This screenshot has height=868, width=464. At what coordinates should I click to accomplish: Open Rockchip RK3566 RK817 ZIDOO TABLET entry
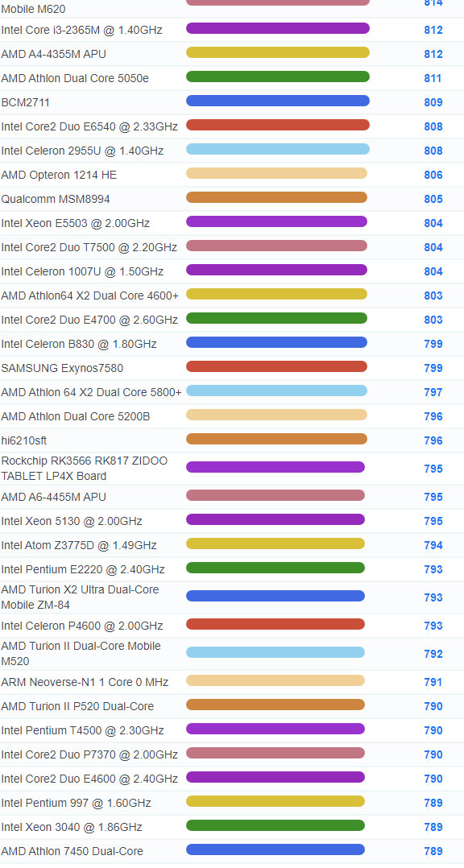coord(84,469)
